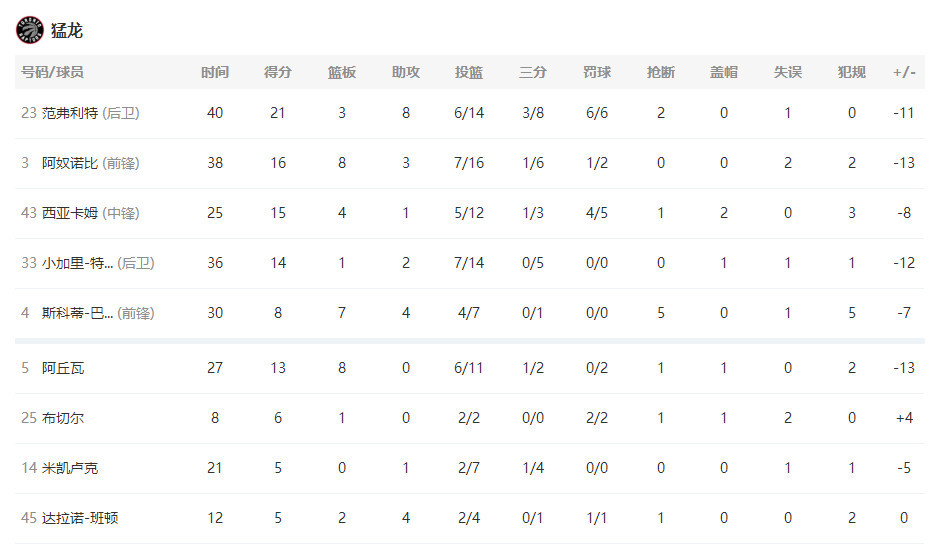Select the 助攻 column header
The width and height of the screenshot is (941, 555).
(x=406, y=72)
